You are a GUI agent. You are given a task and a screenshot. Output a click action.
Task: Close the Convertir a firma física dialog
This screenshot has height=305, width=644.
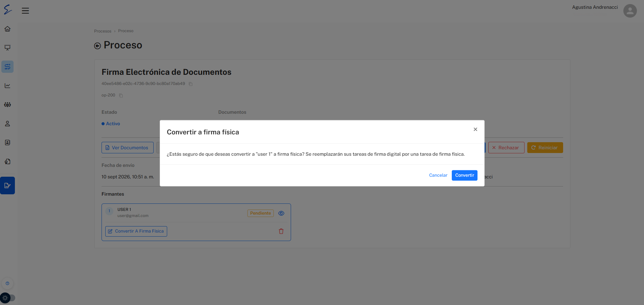[x=475, y=129]
